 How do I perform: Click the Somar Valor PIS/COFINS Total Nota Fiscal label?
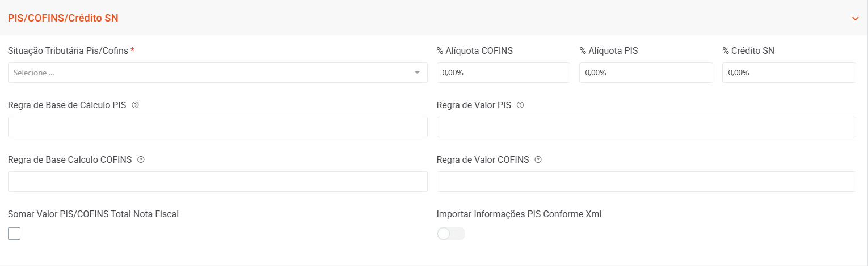(x=93, y=214)
